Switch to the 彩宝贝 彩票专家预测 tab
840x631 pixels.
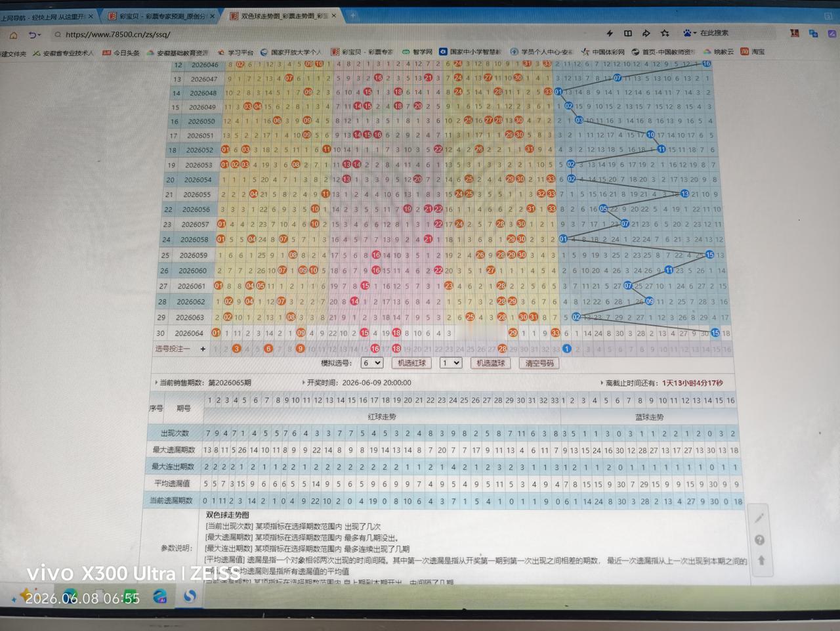pyautogui.click(x=161, y=16)
